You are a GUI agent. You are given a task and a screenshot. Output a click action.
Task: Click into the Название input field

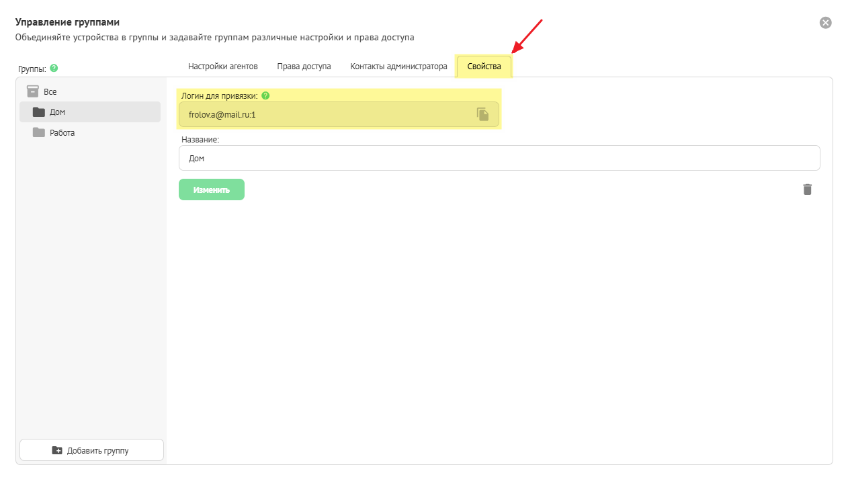pos(499,159)
